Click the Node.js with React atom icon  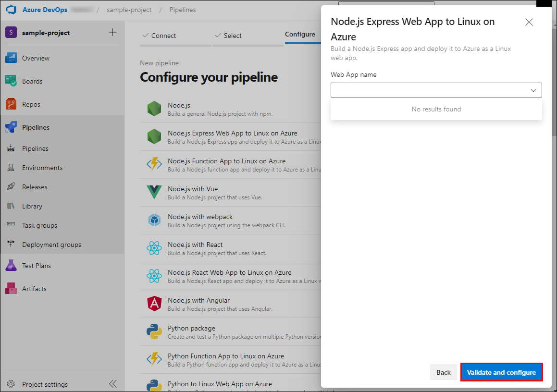154,248
